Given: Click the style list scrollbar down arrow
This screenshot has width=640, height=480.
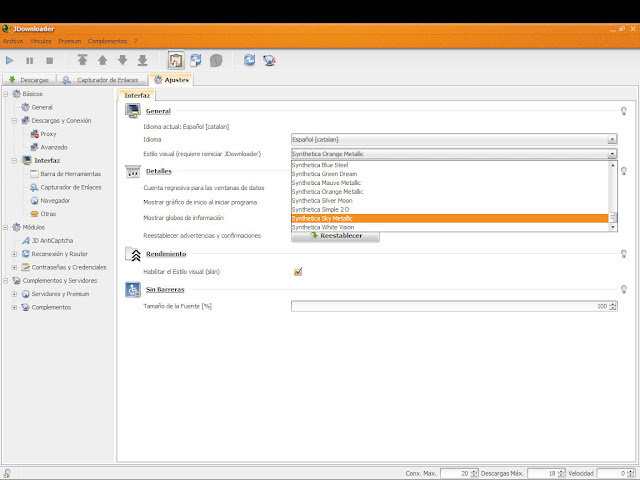Looking at the screenshot, I should [x=613, y=227].
